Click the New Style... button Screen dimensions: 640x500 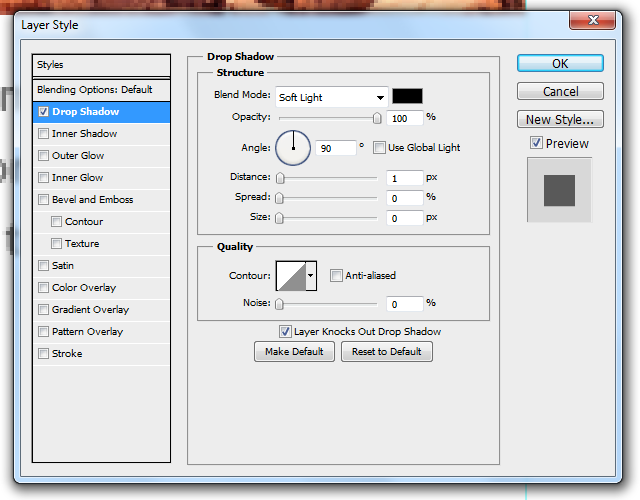(560, 119)
